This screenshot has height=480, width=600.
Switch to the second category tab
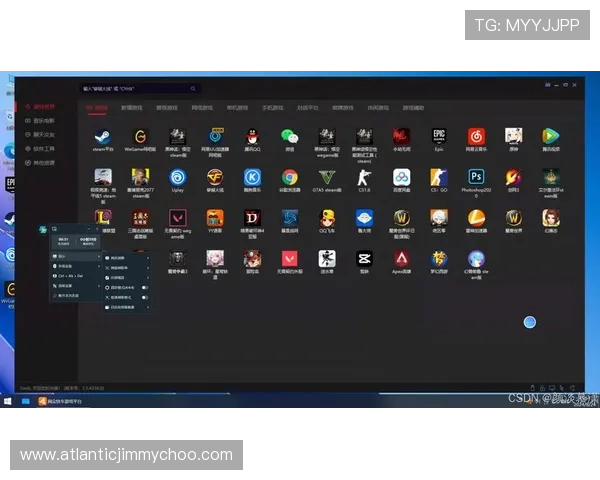tap(132, 107)
